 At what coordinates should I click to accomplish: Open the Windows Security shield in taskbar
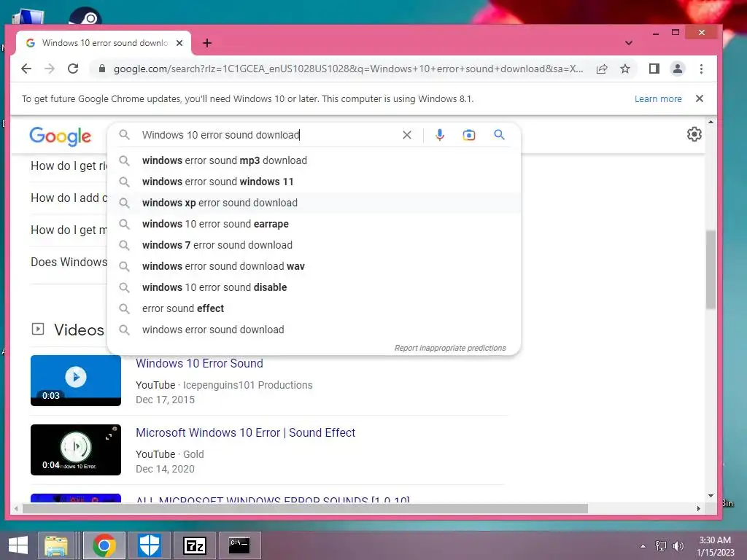pyautogui.click(x=149, y=545)
